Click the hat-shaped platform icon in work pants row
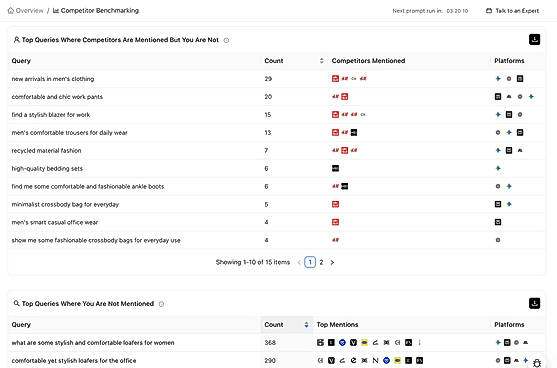This screenshot has height=368, width=557. 509,97
